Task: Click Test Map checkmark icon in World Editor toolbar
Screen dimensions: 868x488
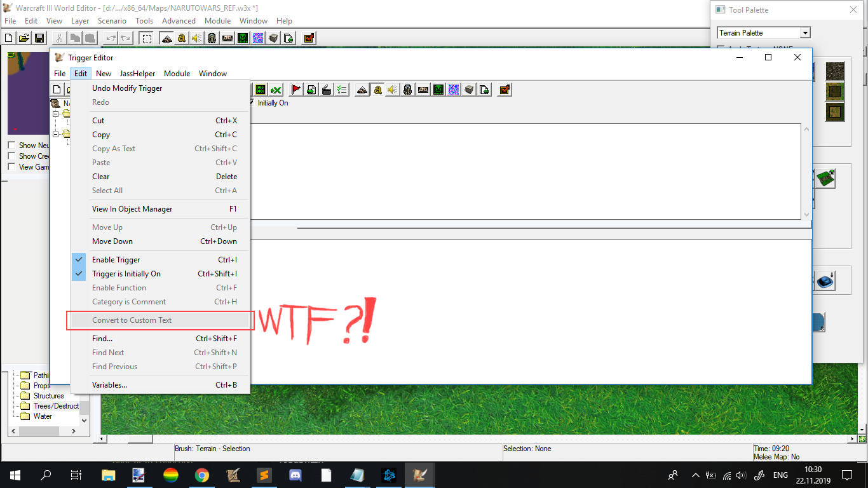Action: tap(309, 38)
